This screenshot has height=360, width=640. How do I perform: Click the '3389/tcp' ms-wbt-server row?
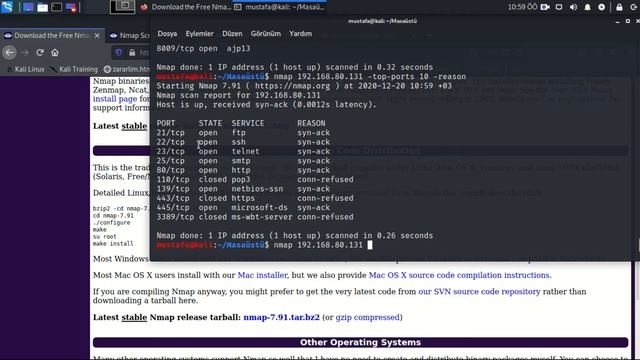click(x=255, y=217)
